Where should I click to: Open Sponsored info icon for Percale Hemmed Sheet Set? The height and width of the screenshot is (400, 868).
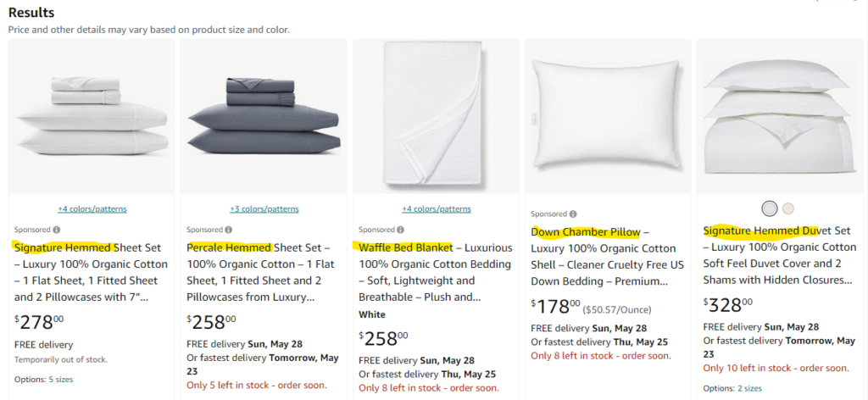[x=229, y=230]
